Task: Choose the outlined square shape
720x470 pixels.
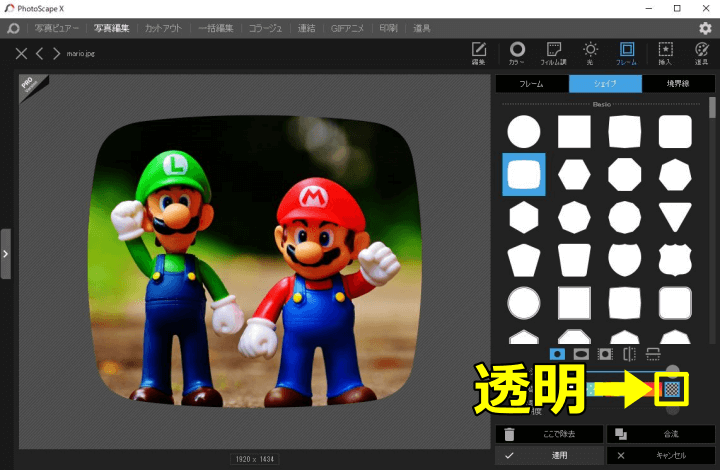Action: pyautogui.click(x=574, y=303)
